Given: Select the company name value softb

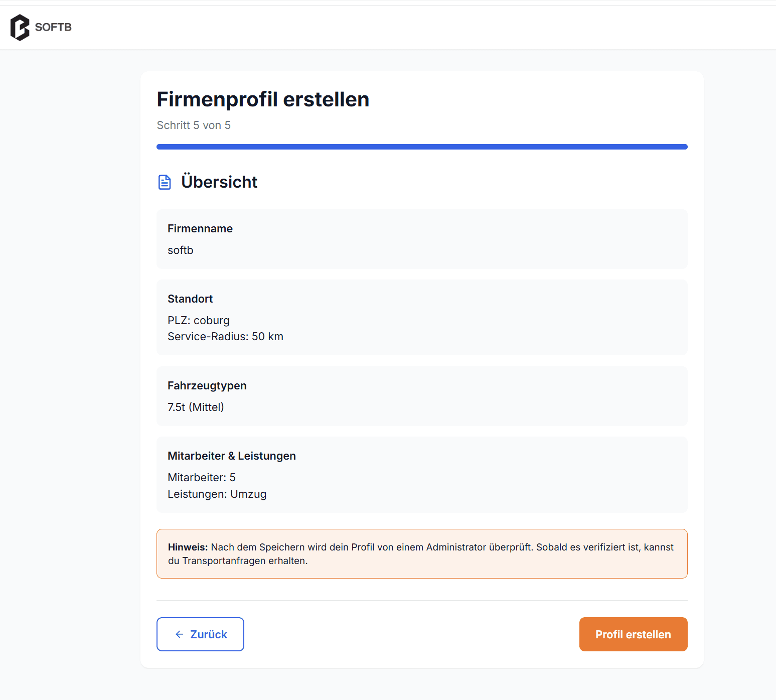Looking at the screenshot, I should coord(181,250).
